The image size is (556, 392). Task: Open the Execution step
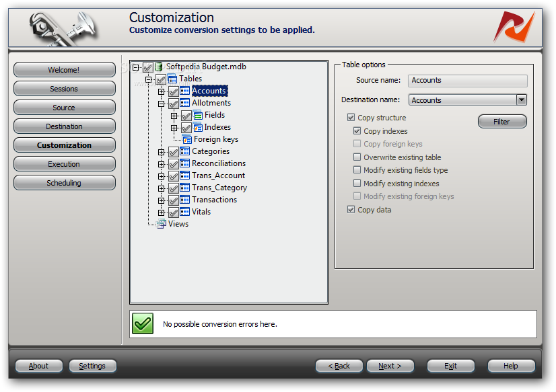pyautogui.click(x=64, y=164)
